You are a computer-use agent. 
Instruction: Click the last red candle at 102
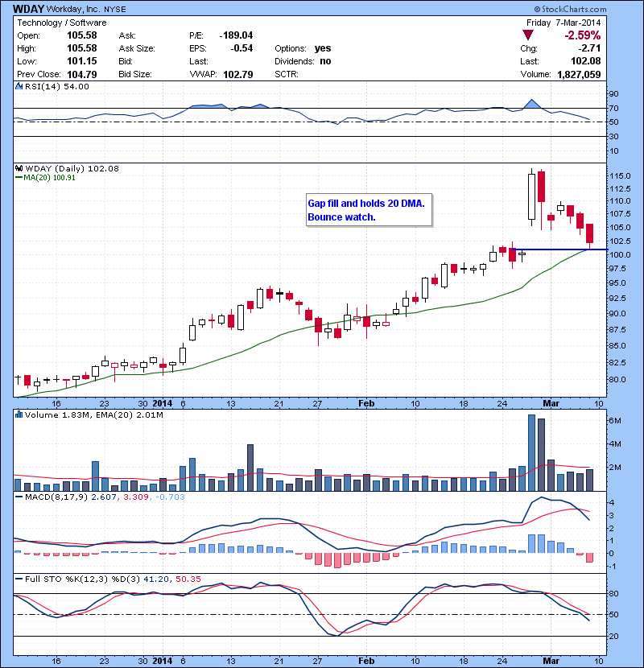point(589,233)
